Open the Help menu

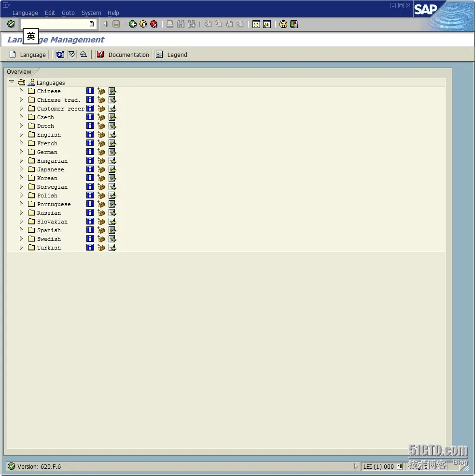113,13
